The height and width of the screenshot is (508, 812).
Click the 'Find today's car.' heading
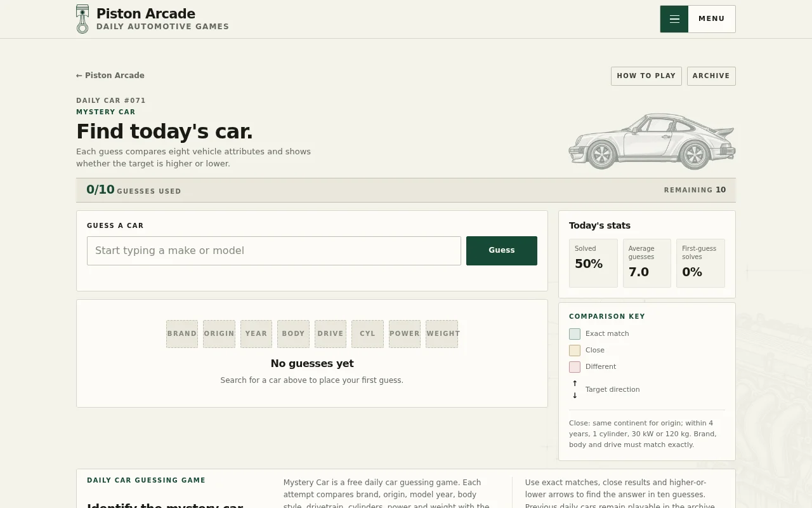pyautogui.click(x=164, y=131)
